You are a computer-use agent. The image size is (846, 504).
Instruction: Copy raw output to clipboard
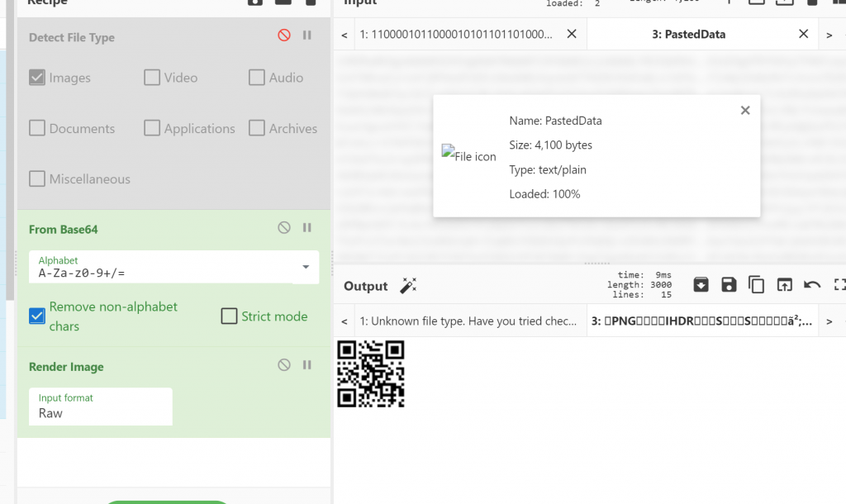[757, 284]
